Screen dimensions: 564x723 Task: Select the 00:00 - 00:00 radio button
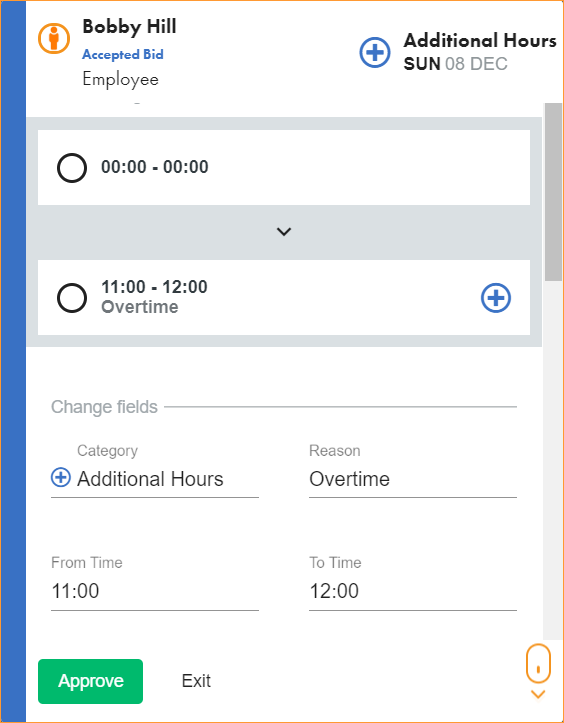72,168
